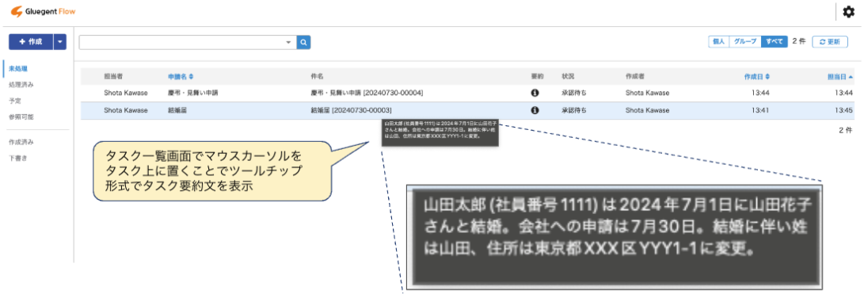Open task 慶弔・見舞い申請 [20240730-00004]
868x306 pixels.
(x=367, y=93)
